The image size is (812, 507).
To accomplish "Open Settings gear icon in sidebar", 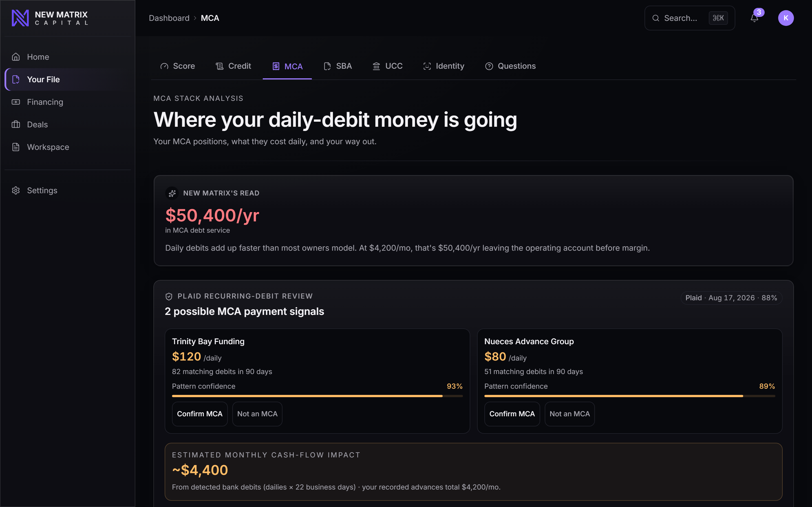I will [x=16, y=190].
